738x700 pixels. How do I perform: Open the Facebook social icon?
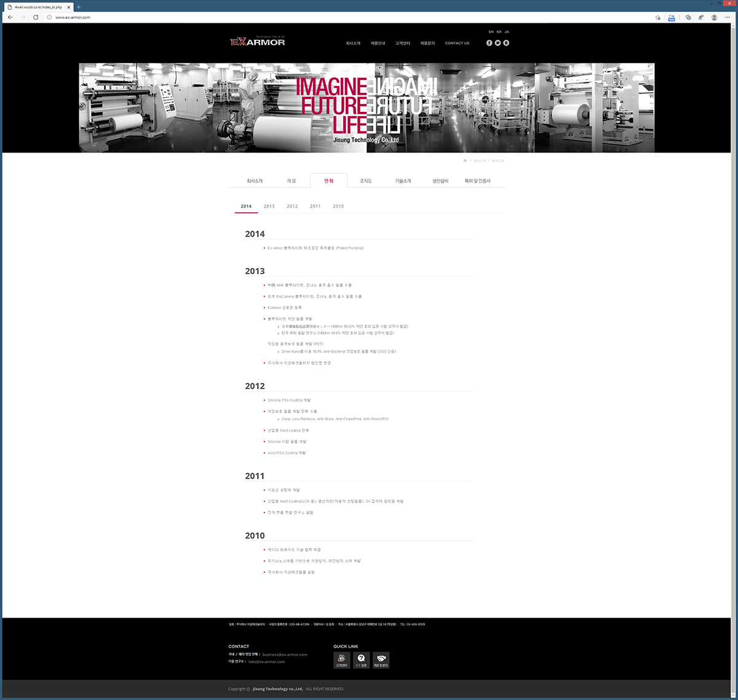click(x=490, y=43)
